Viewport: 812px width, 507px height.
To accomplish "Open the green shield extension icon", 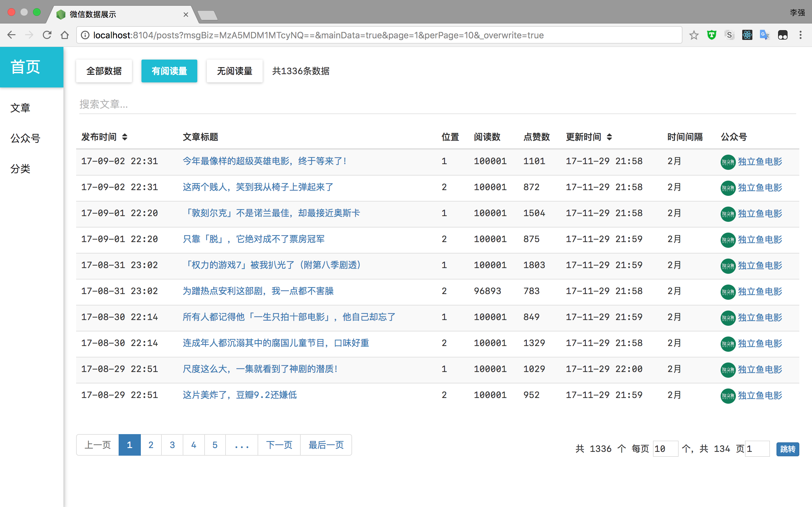I will [x=711, y=35].
